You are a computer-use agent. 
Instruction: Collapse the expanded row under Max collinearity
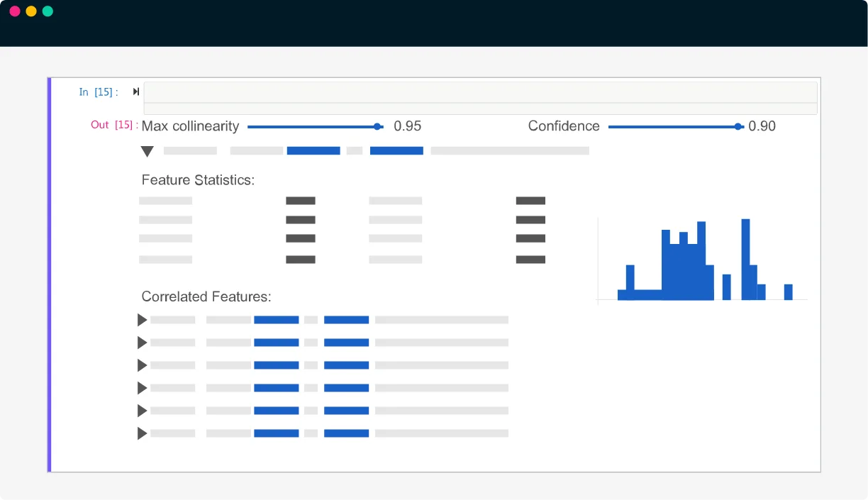(x=147, y=151)
